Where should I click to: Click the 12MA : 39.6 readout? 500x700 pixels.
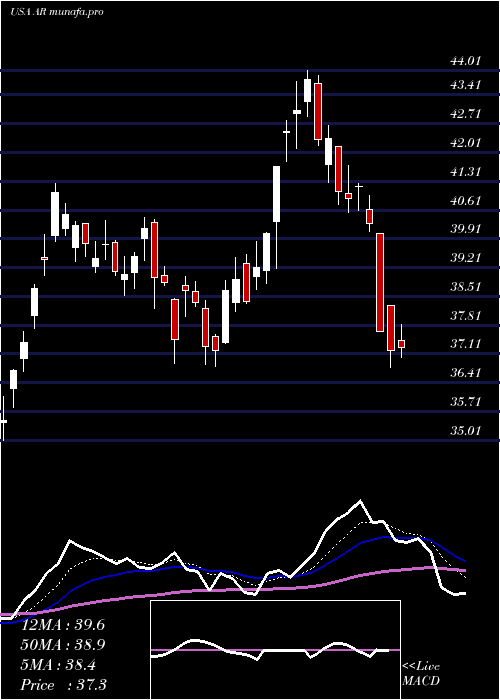point(63,625)
